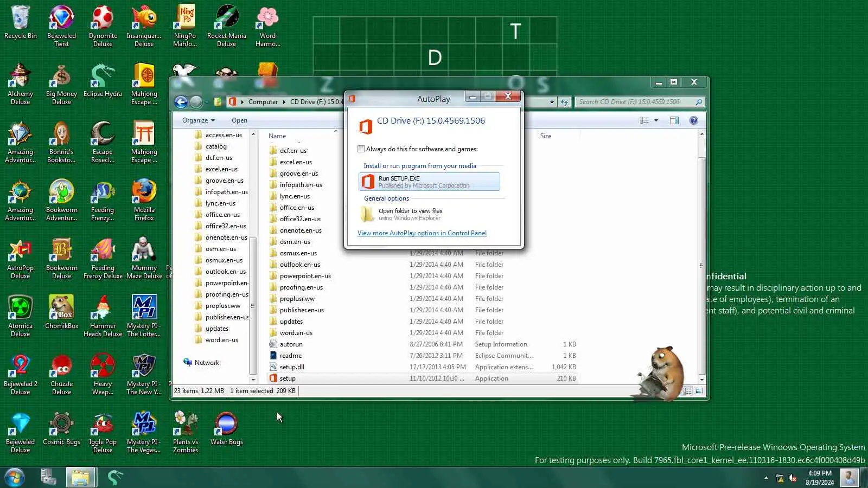This screenshot has height=488, width=868.
Task: Expand the breadcrumb arrow before Computer
Action: (x=242, y=102)
